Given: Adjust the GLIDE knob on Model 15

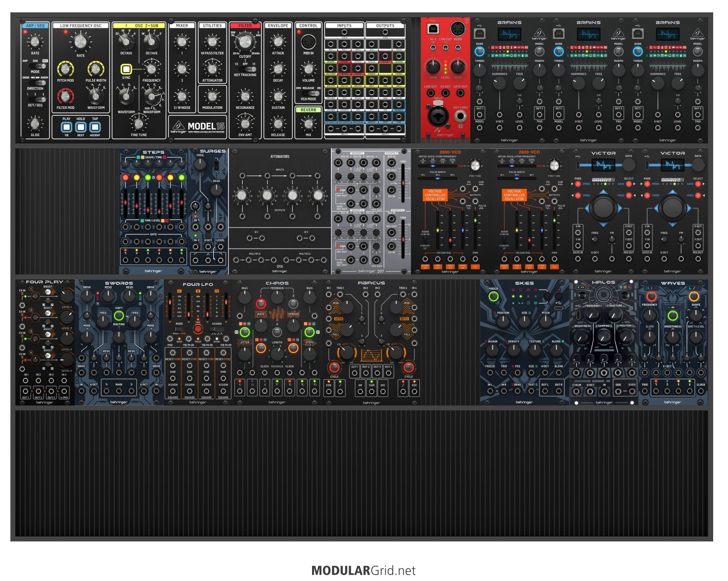Looking at the screenshot, I should pyautogui.click(x=35, y=124).
